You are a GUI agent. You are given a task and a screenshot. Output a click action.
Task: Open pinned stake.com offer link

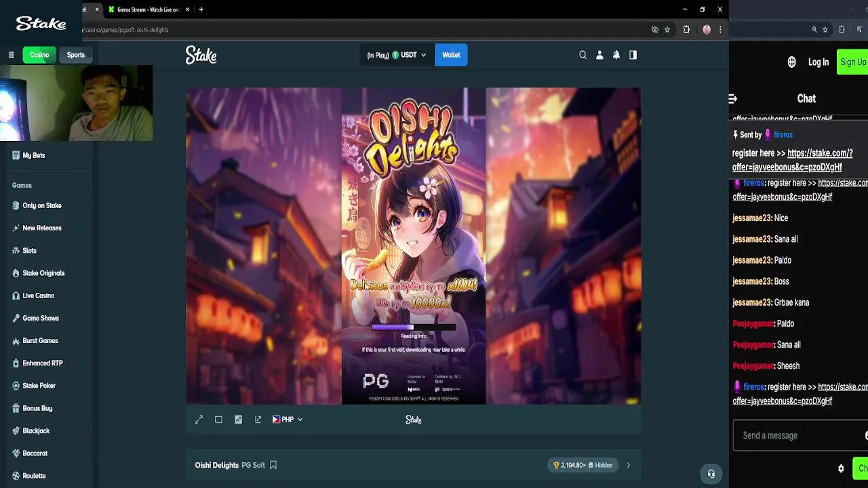[793, 160]
